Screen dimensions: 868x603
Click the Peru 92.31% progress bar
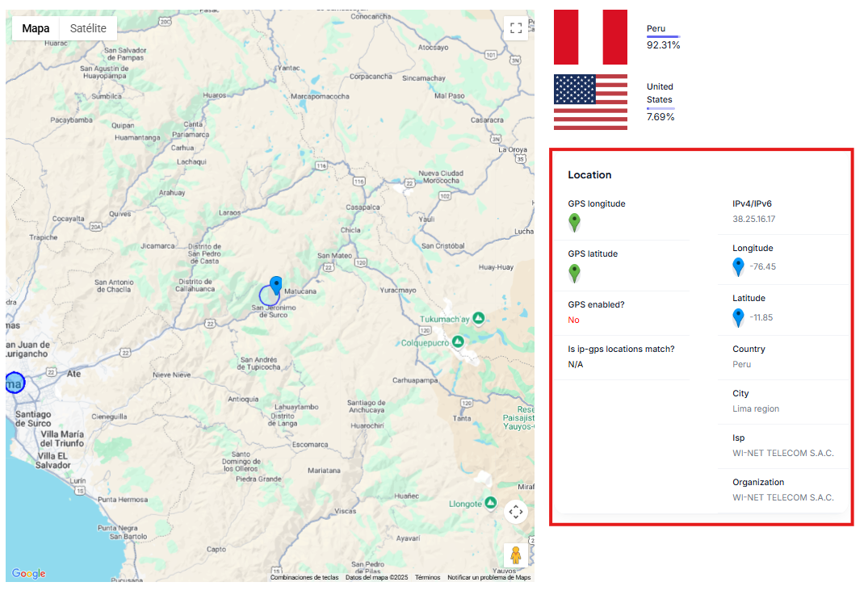tap(663, 36)
